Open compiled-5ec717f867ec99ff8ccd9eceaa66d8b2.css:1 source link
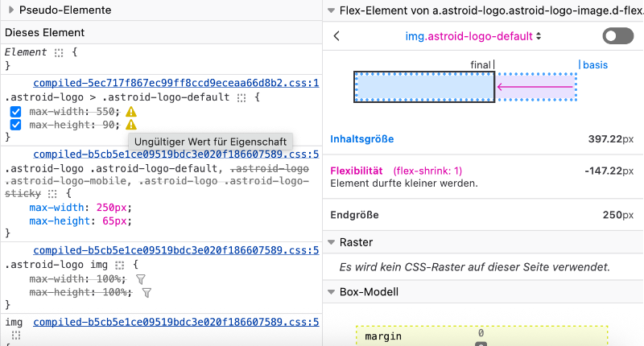The height and width of the screenshot is (346, 644). click(176, 83)
